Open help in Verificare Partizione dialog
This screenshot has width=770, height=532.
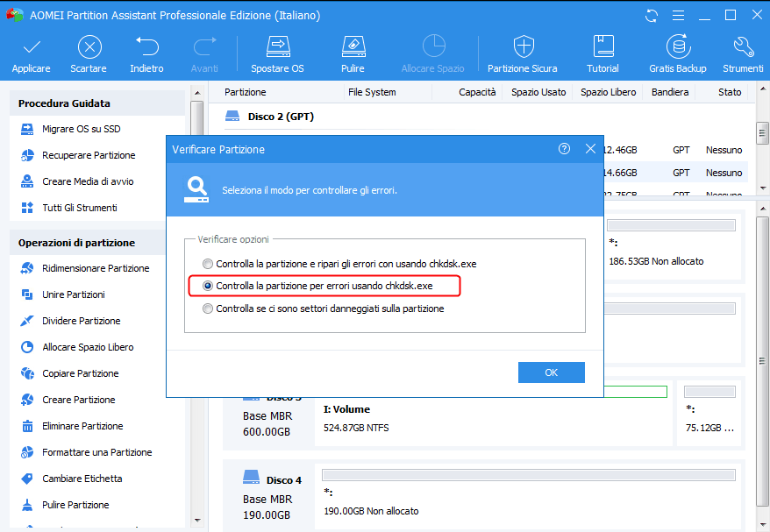564,149
